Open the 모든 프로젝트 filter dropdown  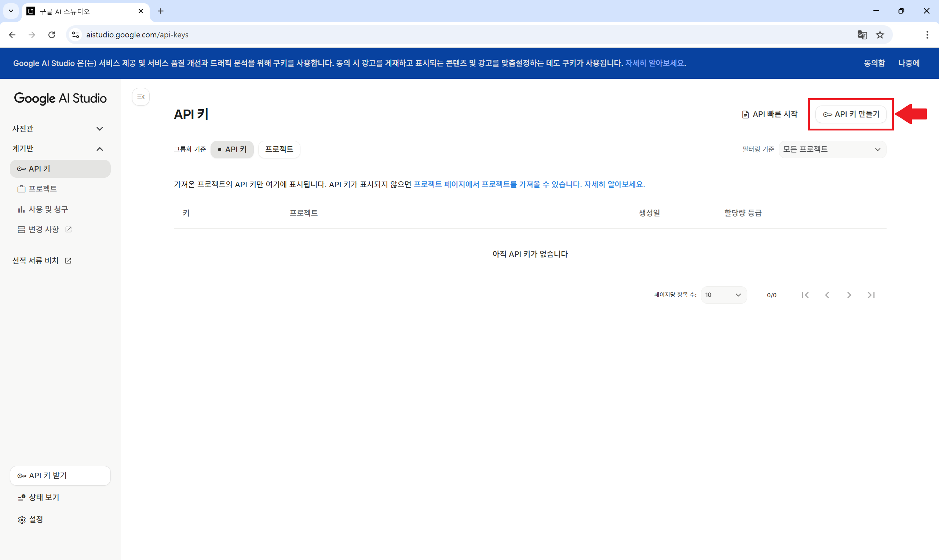(x=832, y=150)
